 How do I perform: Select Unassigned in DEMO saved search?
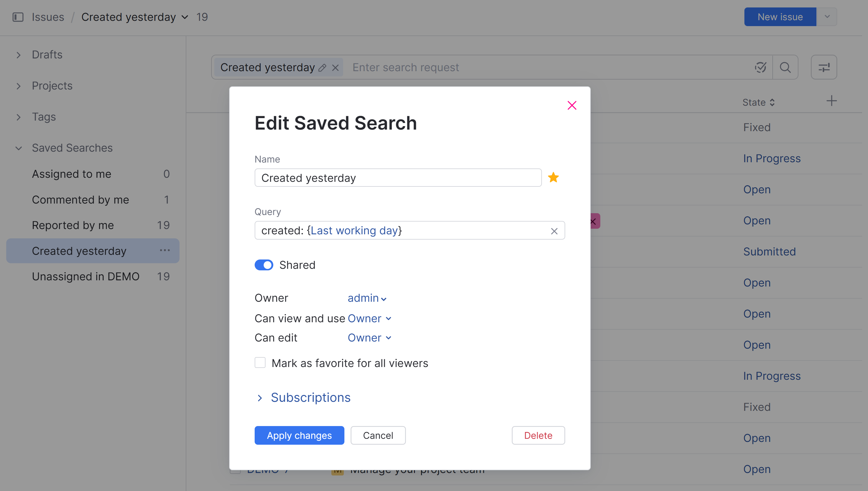coord(86,277)
